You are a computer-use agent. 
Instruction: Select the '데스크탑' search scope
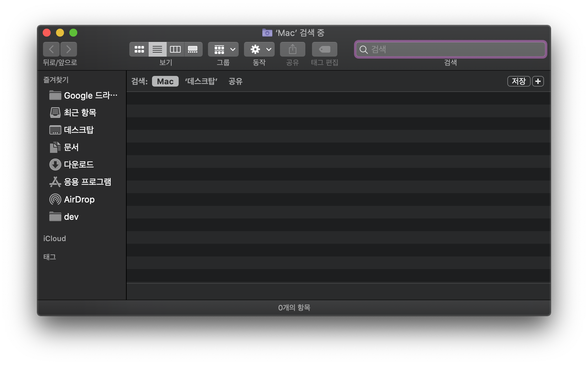click(201, 81)
